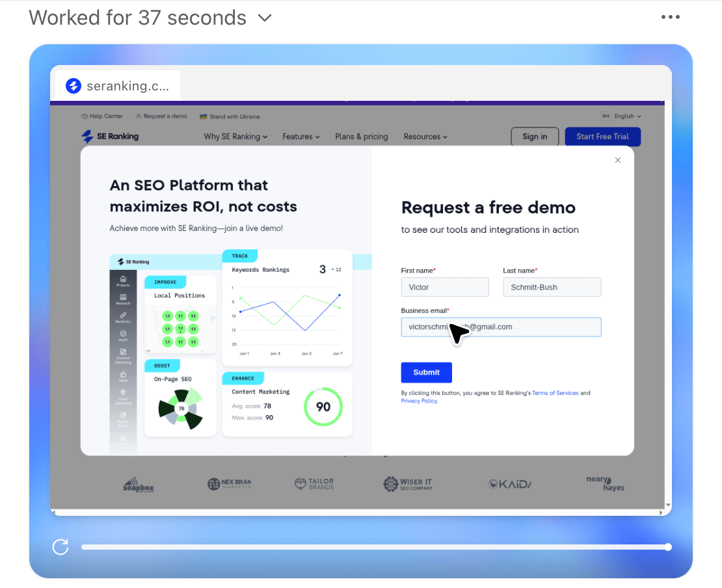Click the Content Marketing score circle showing 90
The image size is (722, 588).
point(323,407)
